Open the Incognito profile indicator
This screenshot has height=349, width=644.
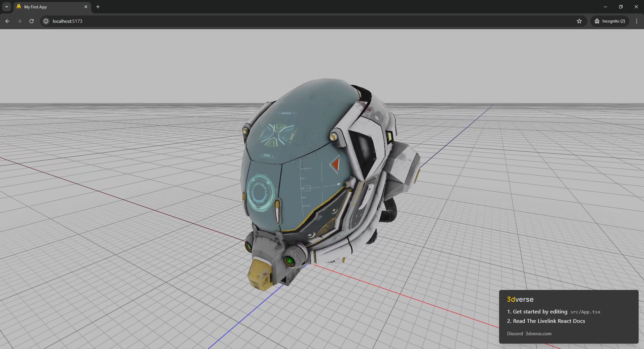click(610, 21)
